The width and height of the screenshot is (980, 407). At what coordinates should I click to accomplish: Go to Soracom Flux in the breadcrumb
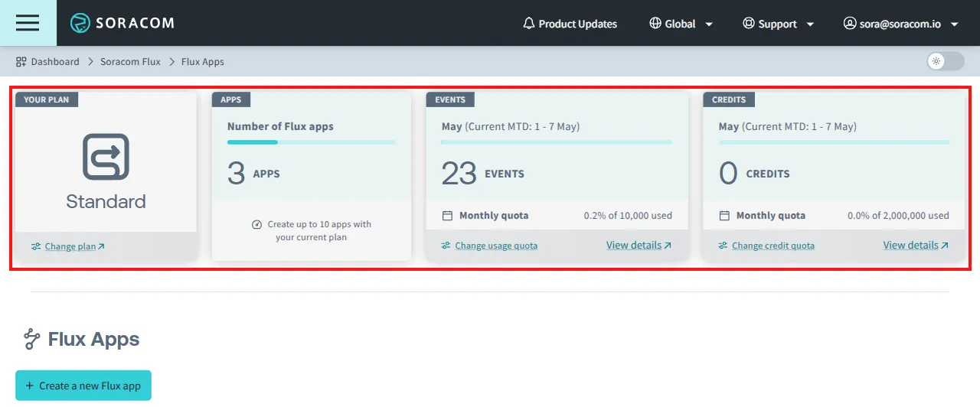tap(130, 61)
